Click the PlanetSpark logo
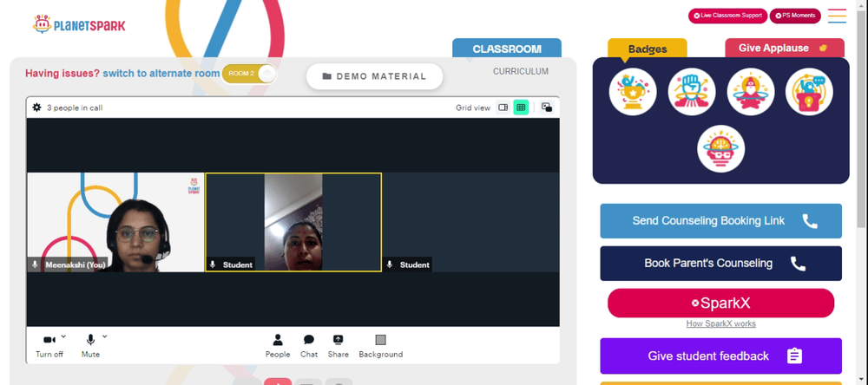Image resolution: width=868 pixels, height=385 pixels. (79, 24)
